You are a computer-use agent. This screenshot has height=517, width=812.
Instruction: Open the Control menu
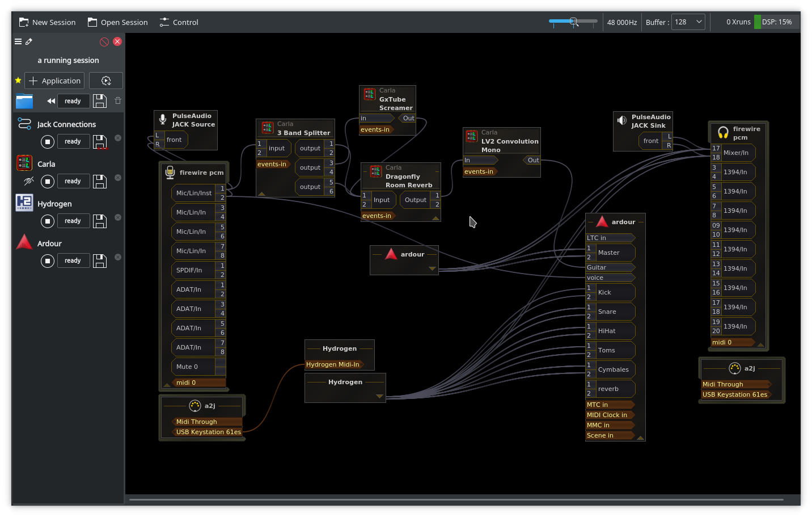(179, 22)
